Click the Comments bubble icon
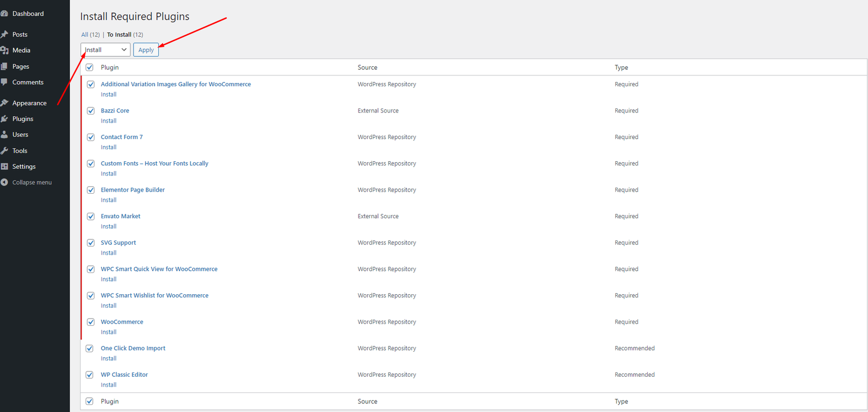The height and width of the screenshot is (412, 868). point(4,82)
